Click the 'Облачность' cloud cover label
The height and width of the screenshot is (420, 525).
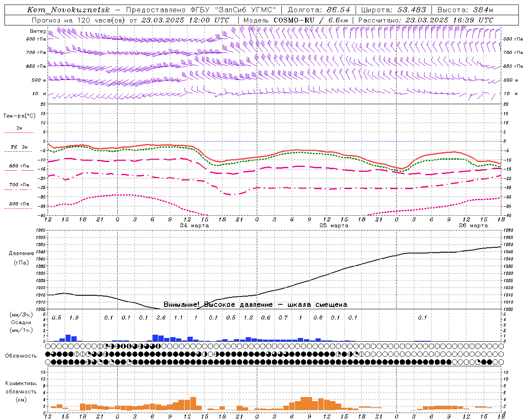[21, 356]
